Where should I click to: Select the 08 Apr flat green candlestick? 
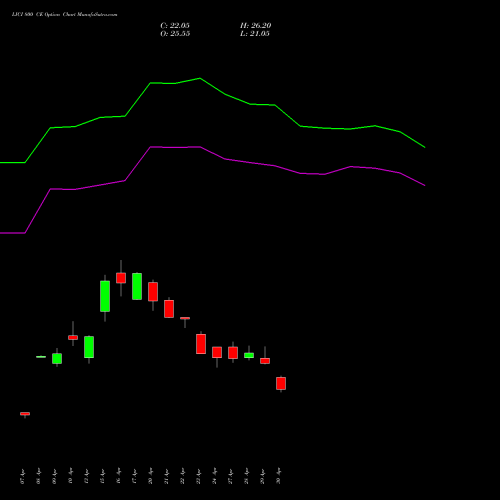pos(41,357)
